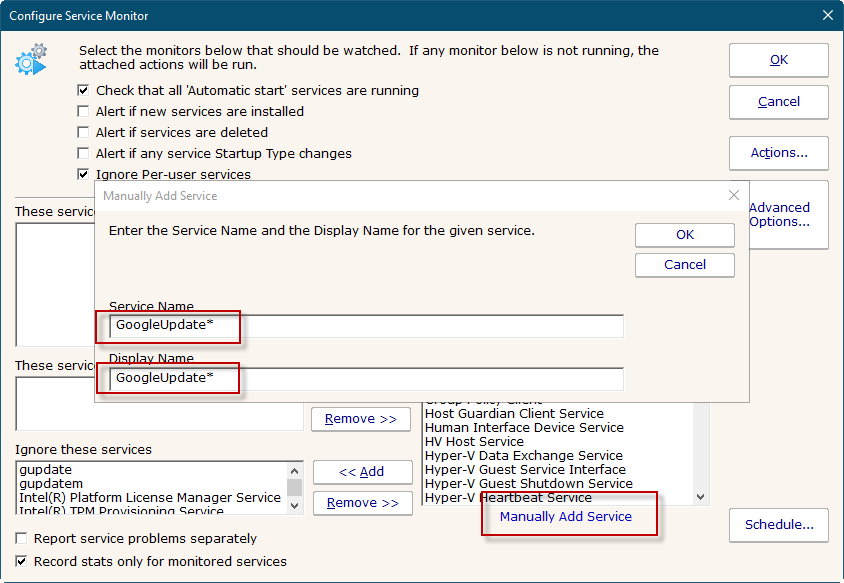Enable 'Alert if new services are installed'
844x583 pixels.
(83, 112)
